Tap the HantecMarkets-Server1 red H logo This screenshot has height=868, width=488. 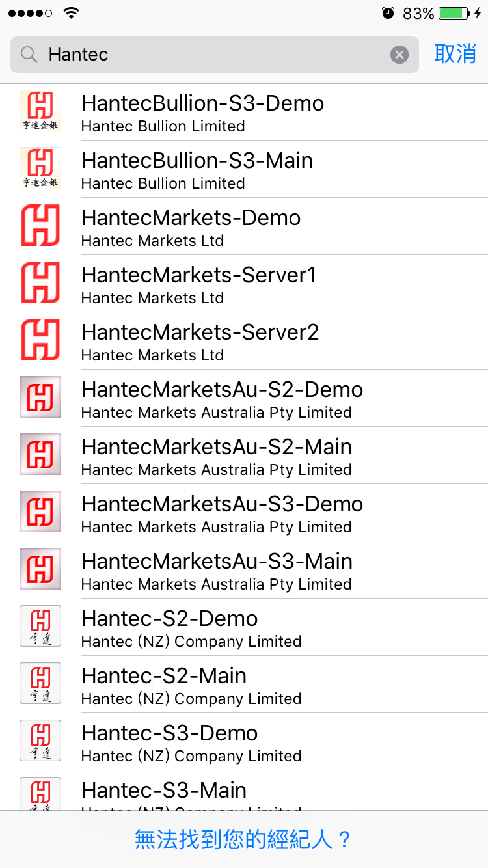point(40,283)
